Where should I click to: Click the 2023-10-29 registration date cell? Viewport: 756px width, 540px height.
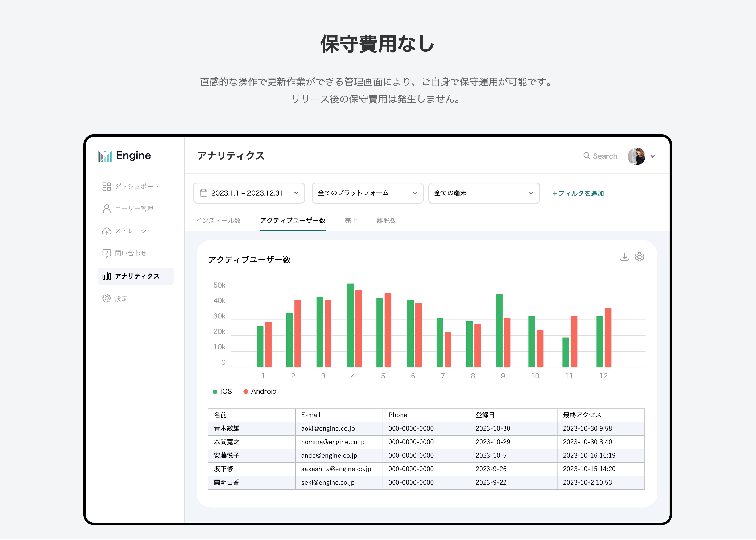513,442
